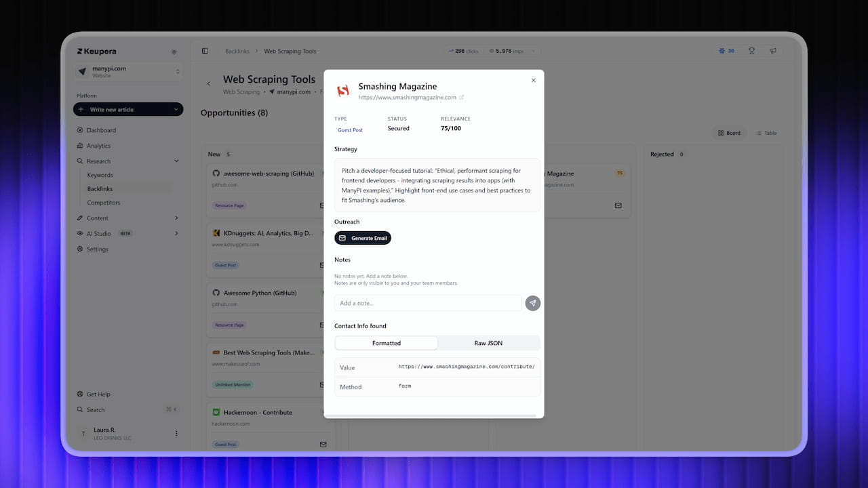Open the Laura R. account options menu
Screen dimensions: 868x488
[176, 434]
